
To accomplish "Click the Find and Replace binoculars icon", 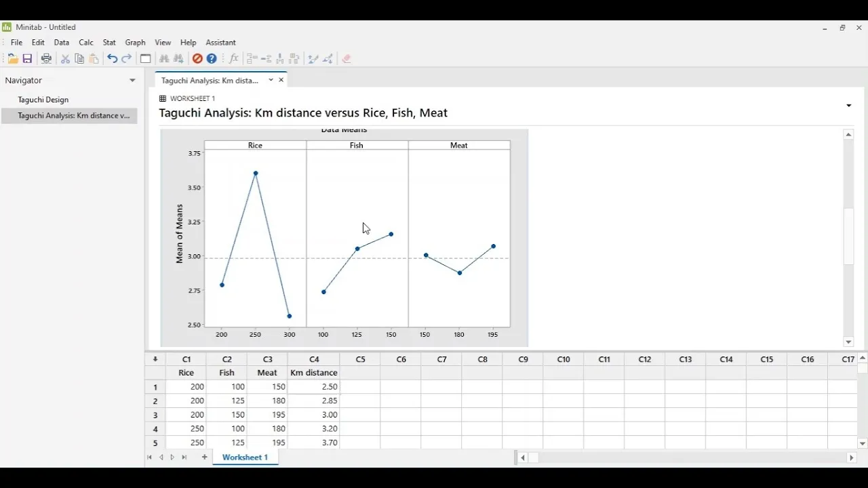I will [x=178, y=59].
